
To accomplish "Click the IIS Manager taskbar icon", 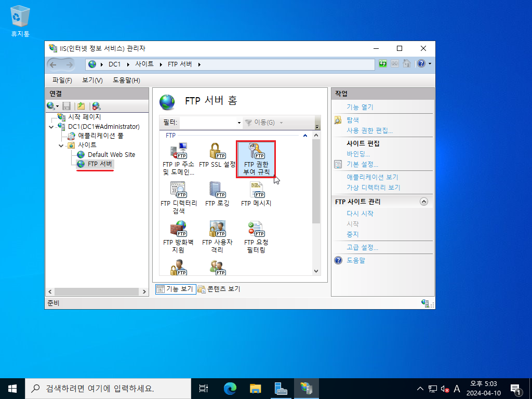I will (307, 389).
